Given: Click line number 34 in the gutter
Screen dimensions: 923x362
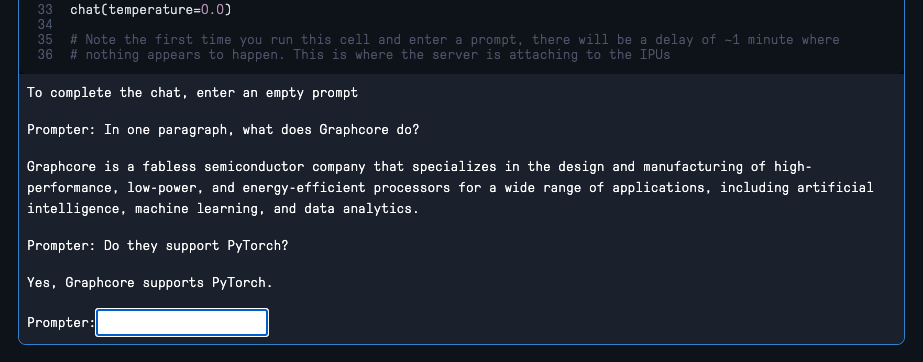Looking at the screenshot, I should click(x=45, y=25).
